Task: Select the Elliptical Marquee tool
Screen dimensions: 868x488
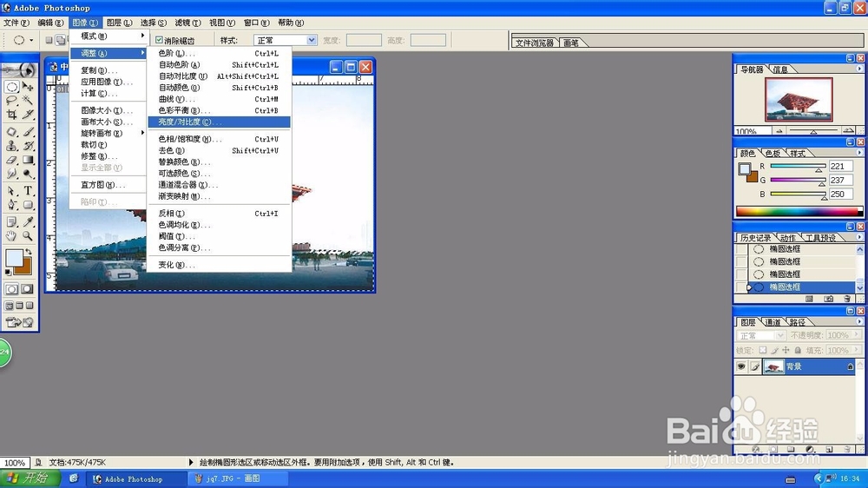Action: [x=11, y=87]
